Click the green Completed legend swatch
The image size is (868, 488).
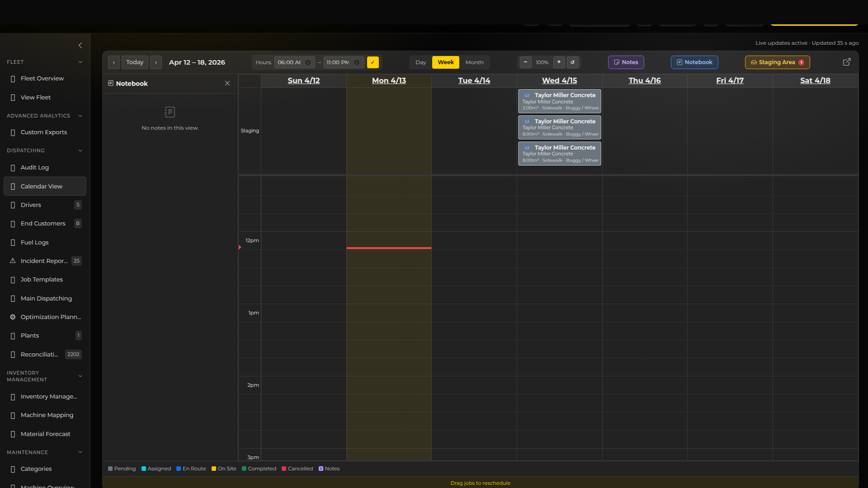tap(244, 469)
